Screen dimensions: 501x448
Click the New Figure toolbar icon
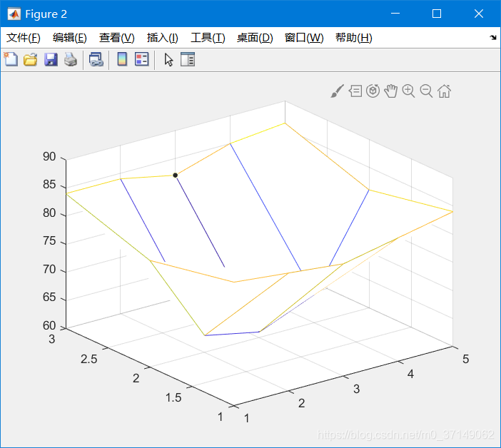click(x=11, y=59)
